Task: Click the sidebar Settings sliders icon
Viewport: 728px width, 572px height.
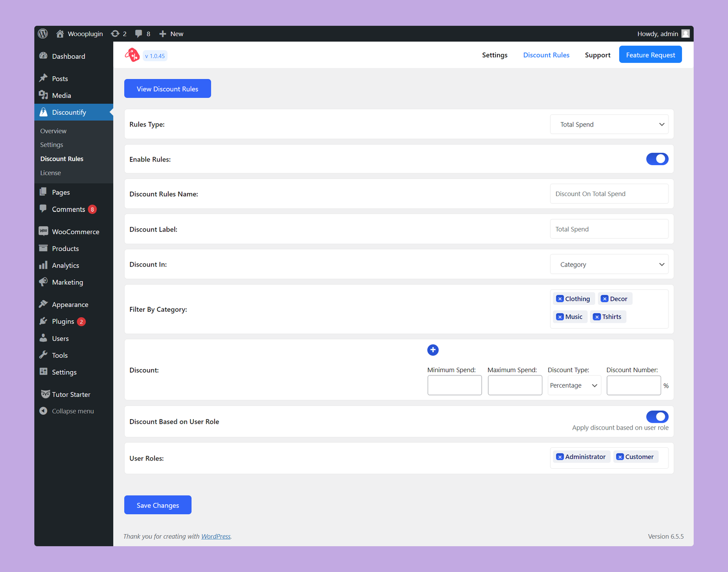Action: coord(43,371)
